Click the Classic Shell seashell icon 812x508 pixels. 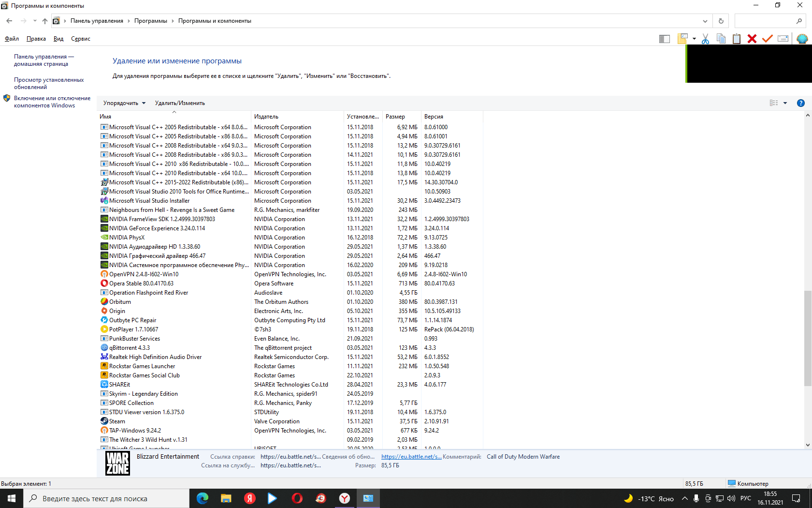coord(802,39)
